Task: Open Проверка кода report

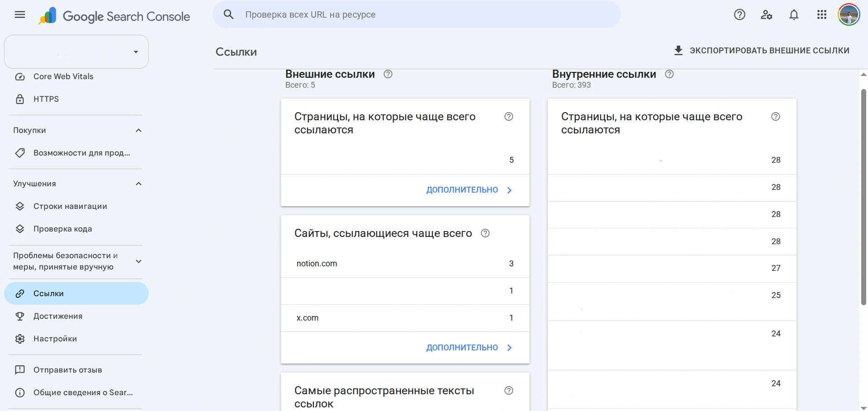Action: coord(76,229)
